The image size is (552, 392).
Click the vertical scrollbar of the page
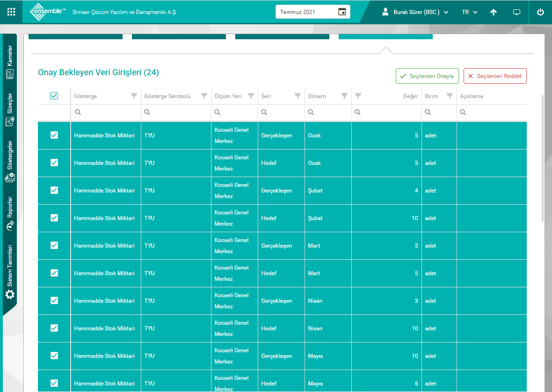(x=543, y=158)
